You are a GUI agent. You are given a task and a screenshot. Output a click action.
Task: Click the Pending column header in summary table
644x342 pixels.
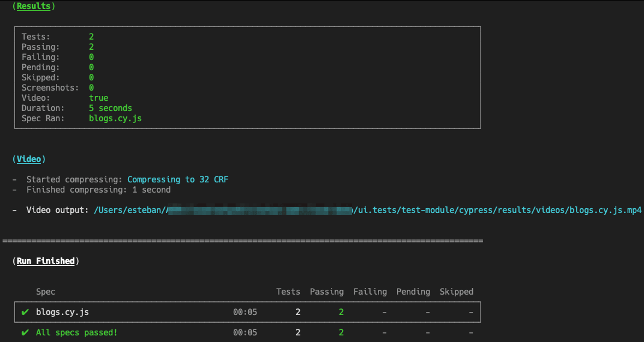(413, 292)
